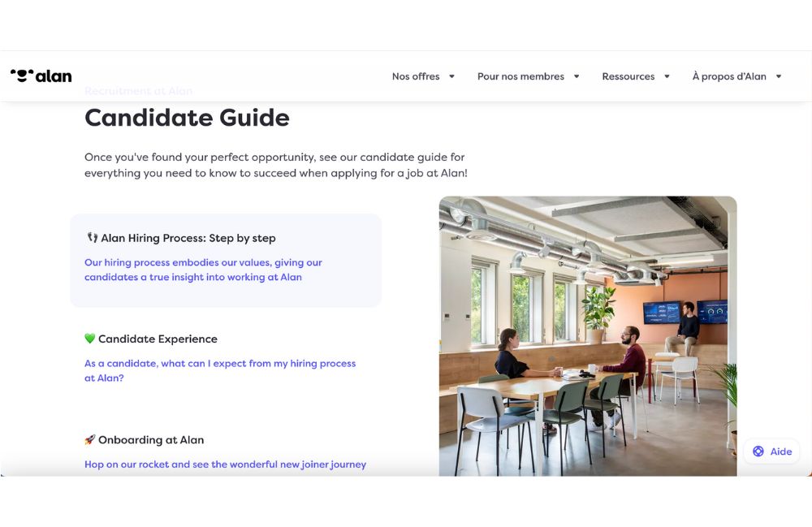Open the hiring process embodies our values link
812x527 pixels.
203,270
